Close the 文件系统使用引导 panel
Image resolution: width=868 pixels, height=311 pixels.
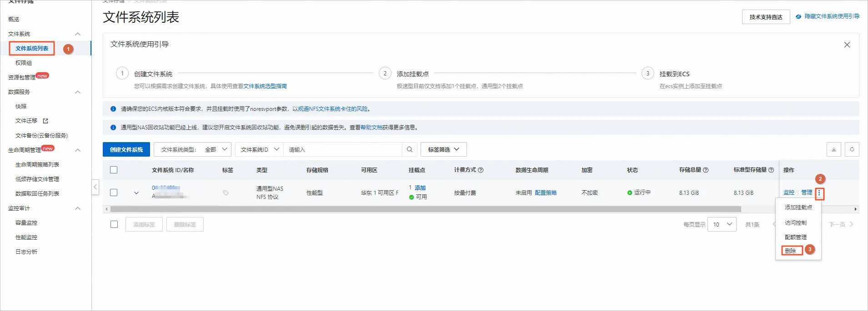(847, 44)
